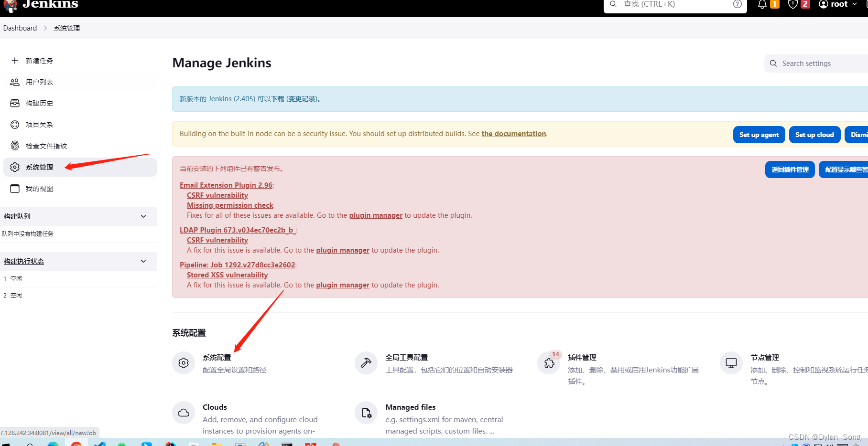Open Email Extension Plugin 2.96 link
The height and width of the screenshot is (446, 868).
pyautogui.click(x=226, y=185)
